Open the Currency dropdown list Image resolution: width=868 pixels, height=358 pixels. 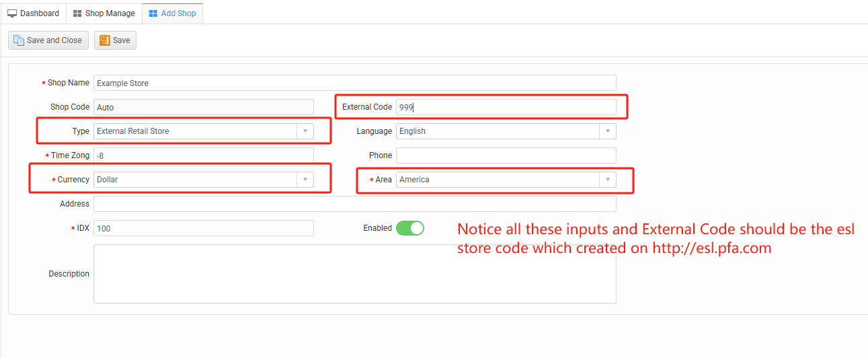(x=305, y=180)
